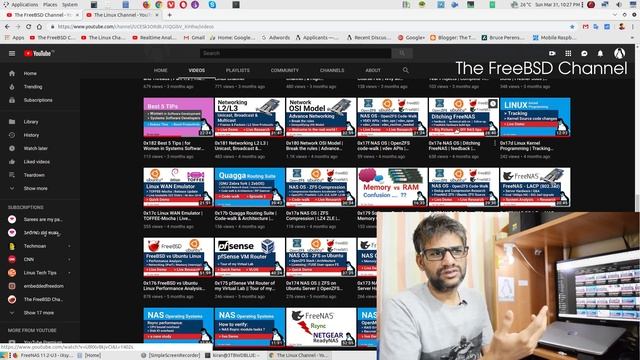Open the Google+ bookmark
Image resolution: width=640 pixels, height=360 pixels.
(411, 38)
